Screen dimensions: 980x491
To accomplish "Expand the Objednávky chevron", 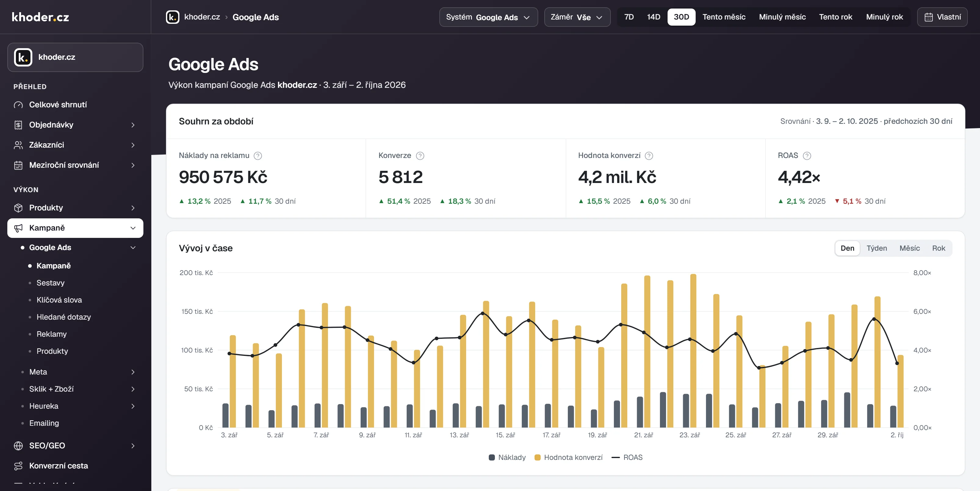I will coord(133,125).
